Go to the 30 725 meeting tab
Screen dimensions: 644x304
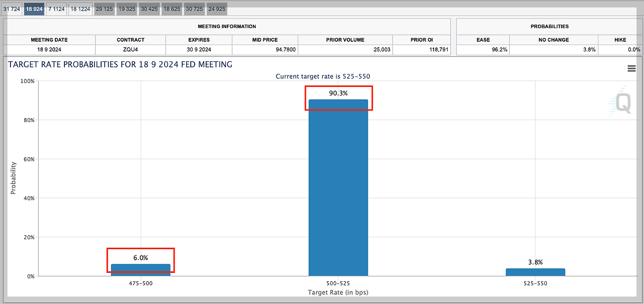194,9
